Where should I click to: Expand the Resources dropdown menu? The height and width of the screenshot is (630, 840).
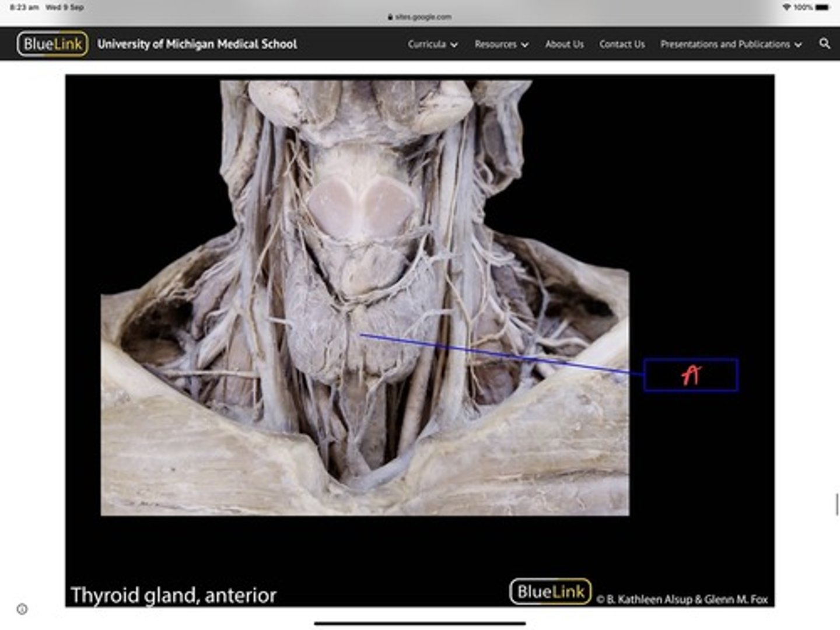(x=502, y=44)
